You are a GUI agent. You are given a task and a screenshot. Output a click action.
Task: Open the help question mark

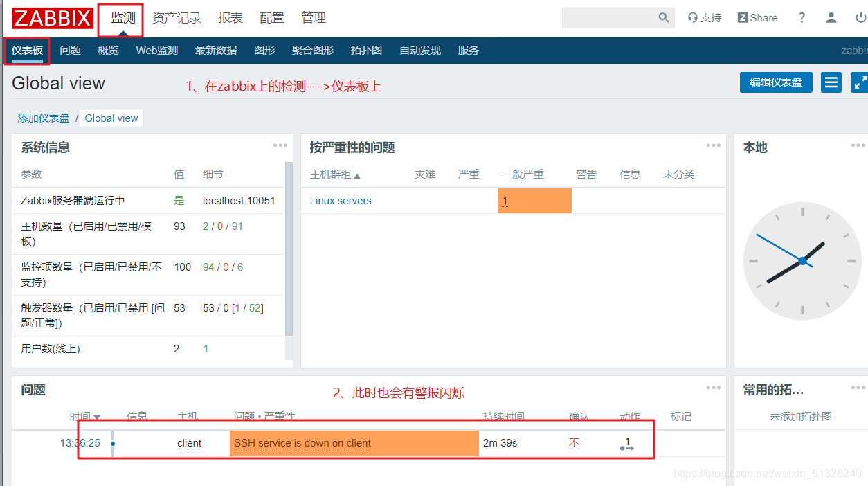click(802, 18)
